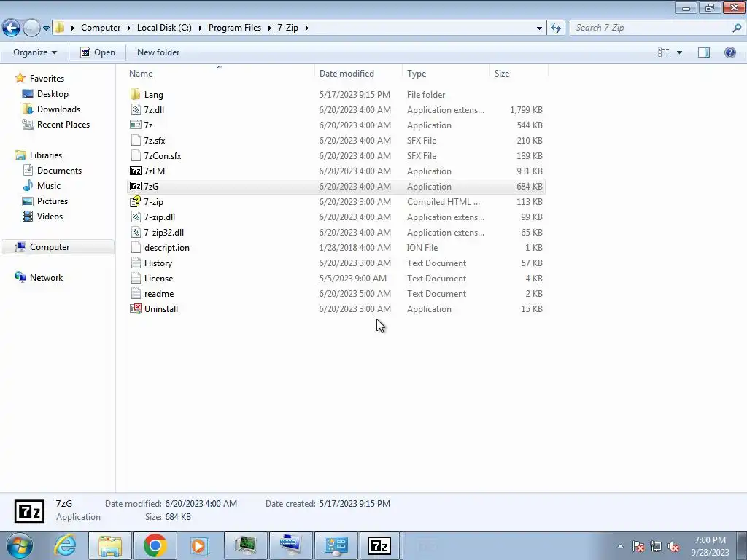
Task: Open the taskbar clock showing 7:00 PM
Action: pyautogui.click(x=710, y=546)
